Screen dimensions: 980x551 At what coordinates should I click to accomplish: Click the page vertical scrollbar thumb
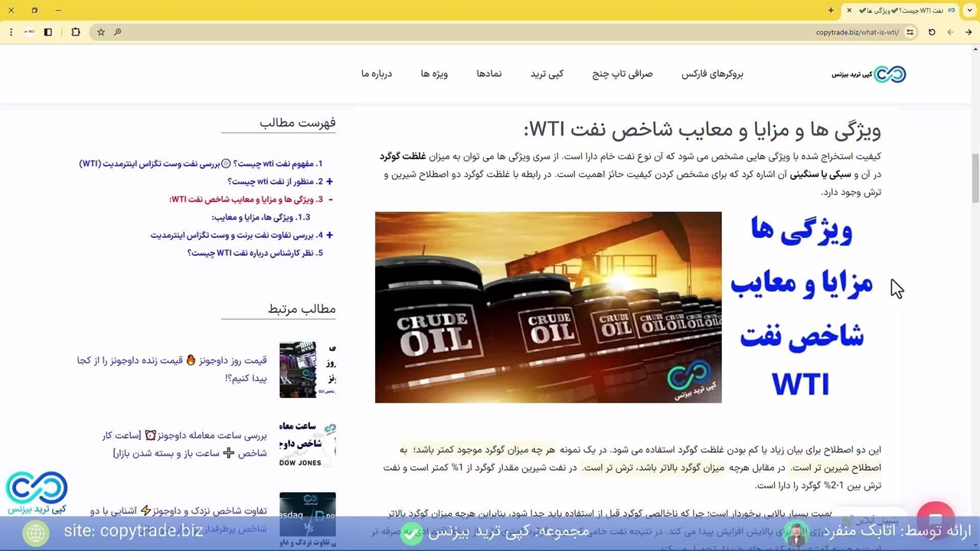(975, 176)
